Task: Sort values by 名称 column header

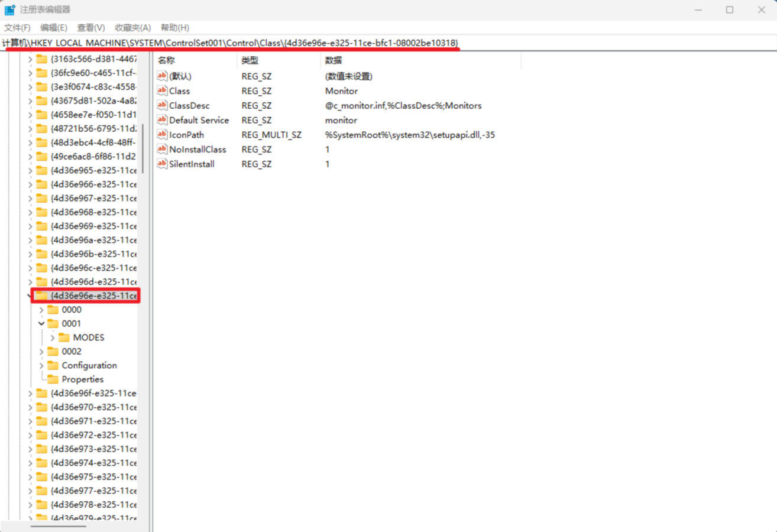Action: [x=166, y=60]
